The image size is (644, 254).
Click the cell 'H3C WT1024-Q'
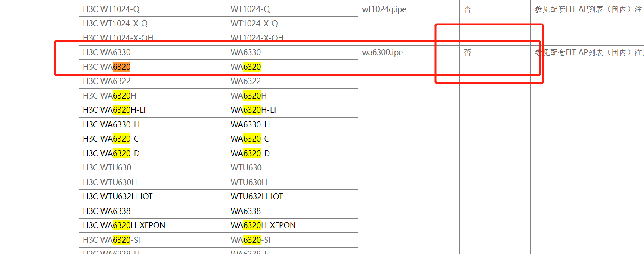[152, 9]
